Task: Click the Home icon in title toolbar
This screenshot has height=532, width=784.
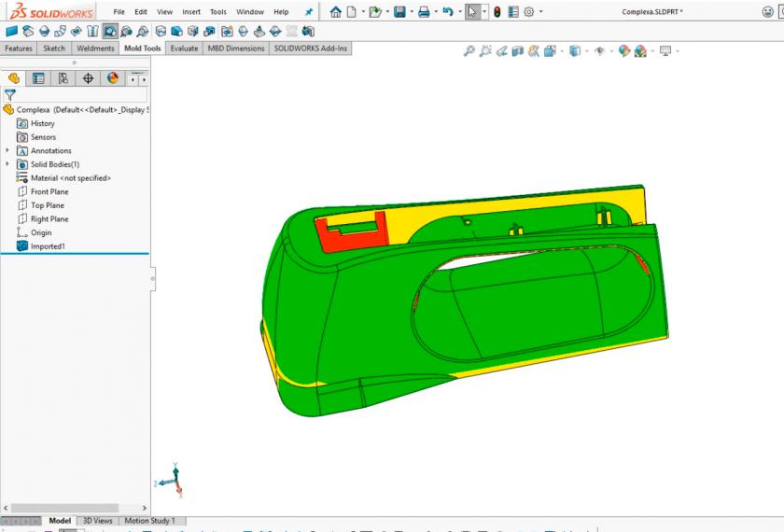Action: [x=336, y=12]
